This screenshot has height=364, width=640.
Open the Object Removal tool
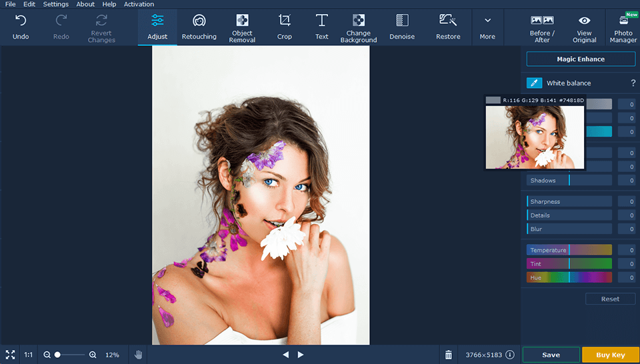[242, 26]
